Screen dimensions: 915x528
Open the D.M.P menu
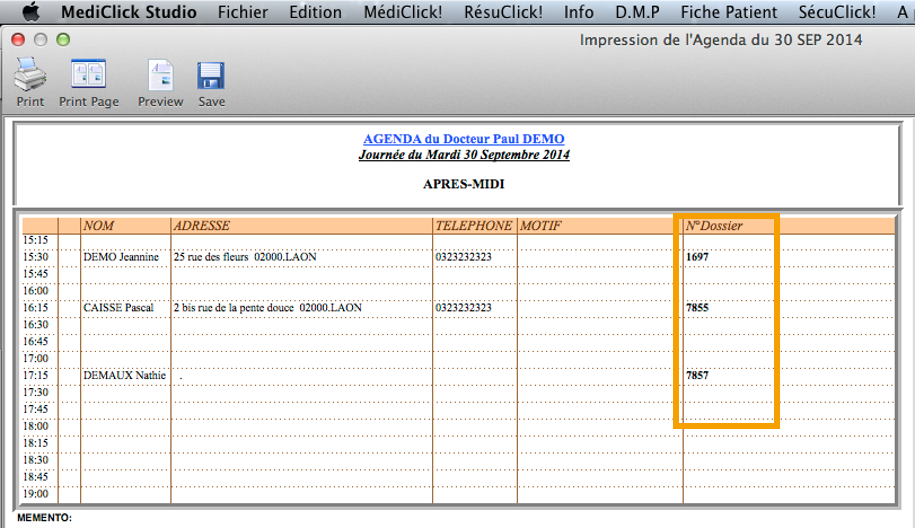click(636, 12)
